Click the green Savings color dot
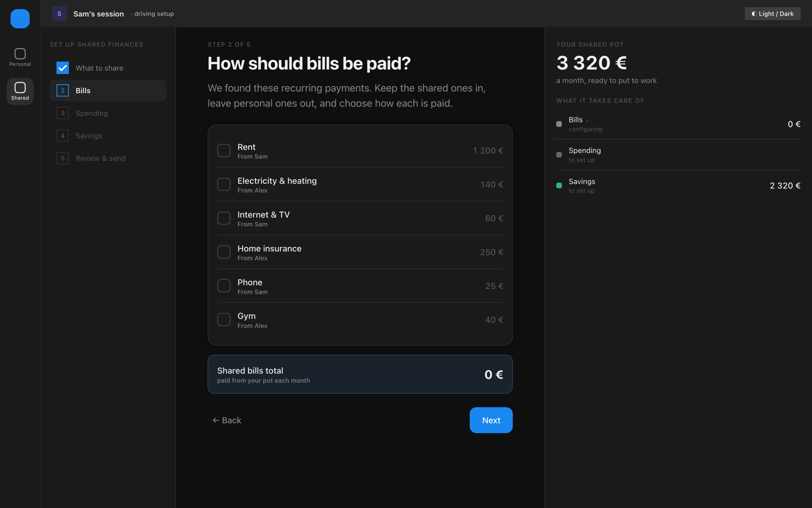 tap(559, 185)
